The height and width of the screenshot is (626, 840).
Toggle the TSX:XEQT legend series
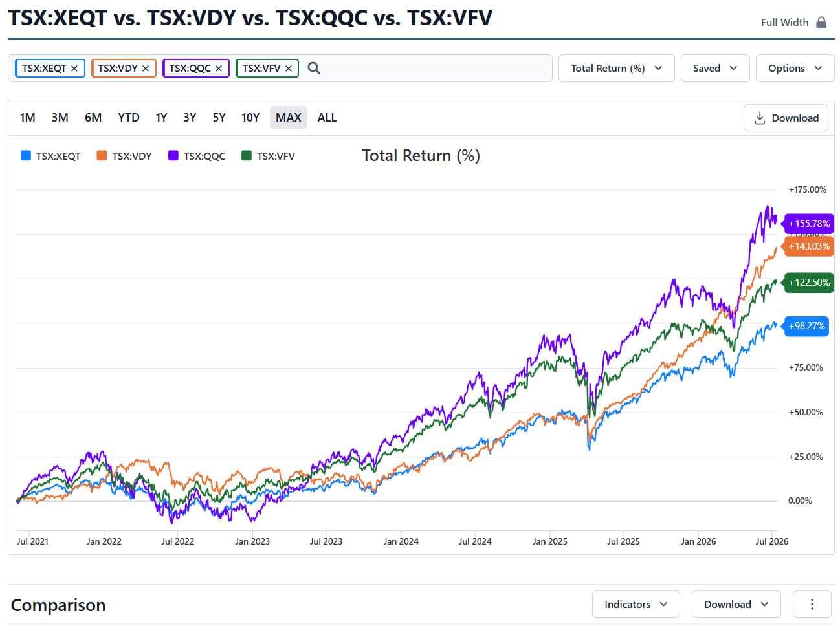51,156
